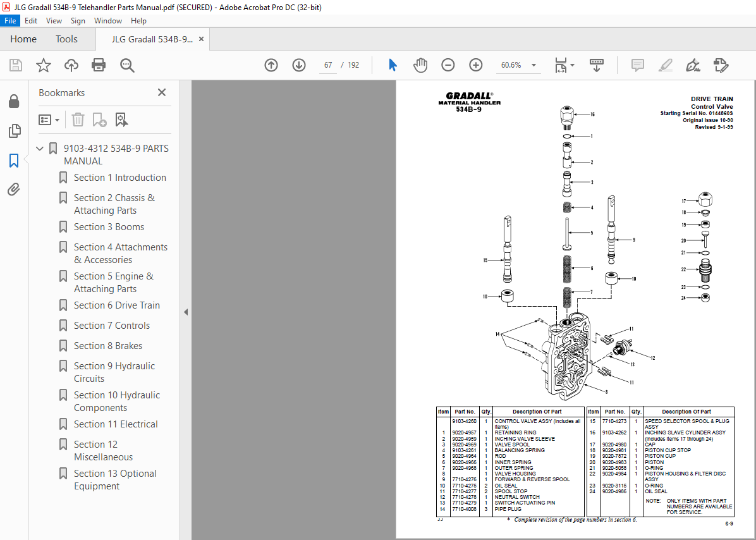The height and width of the screenshot is (540, 756).
Task: Switch to the Home tab
Action: pyautogui.click(x=23, y=39)
